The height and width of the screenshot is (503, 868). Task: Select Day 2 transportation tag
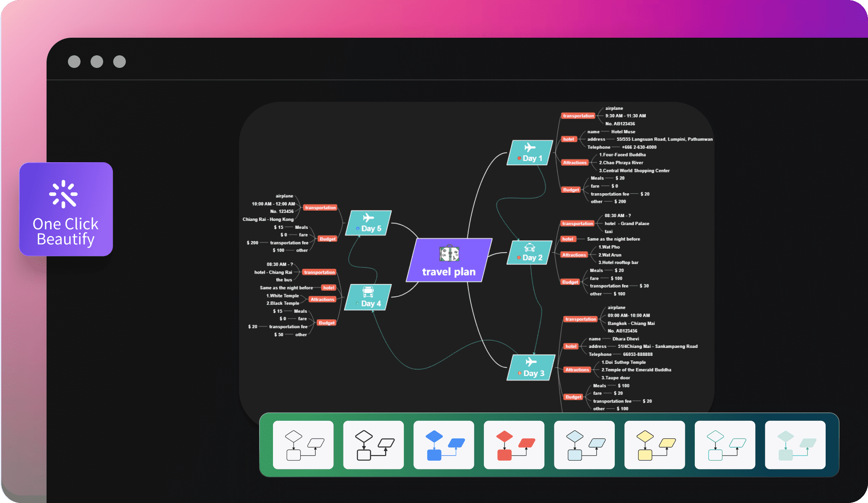pyautogui.click(x=577, y=223)
